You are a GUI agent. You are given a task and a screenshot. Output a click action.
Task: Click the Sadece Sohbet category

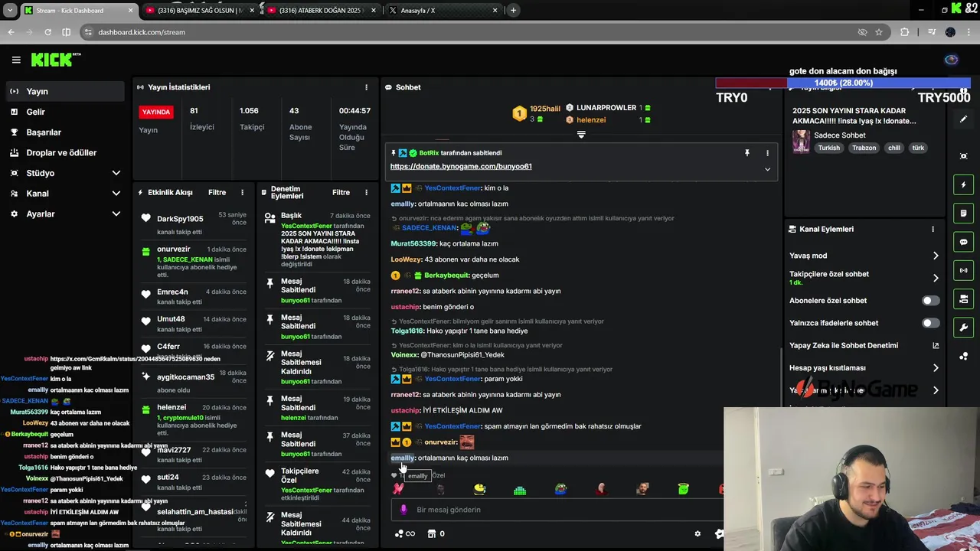(840, 135)
